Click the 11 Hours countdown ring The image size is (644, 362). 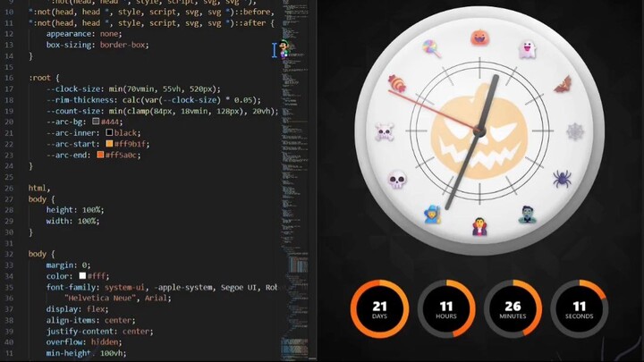point(446,309)
